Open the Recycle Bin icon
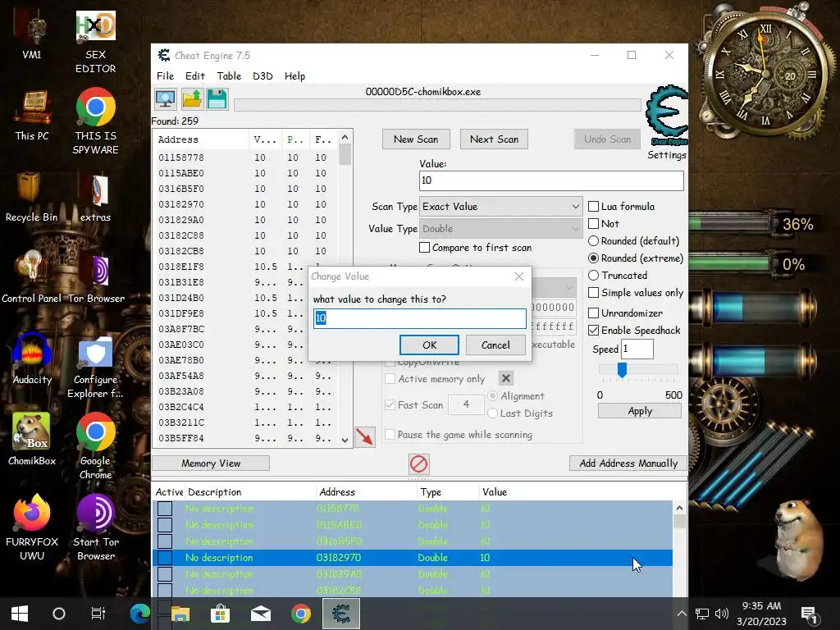This screenshot has width=840, height=630. coord(32,197)
